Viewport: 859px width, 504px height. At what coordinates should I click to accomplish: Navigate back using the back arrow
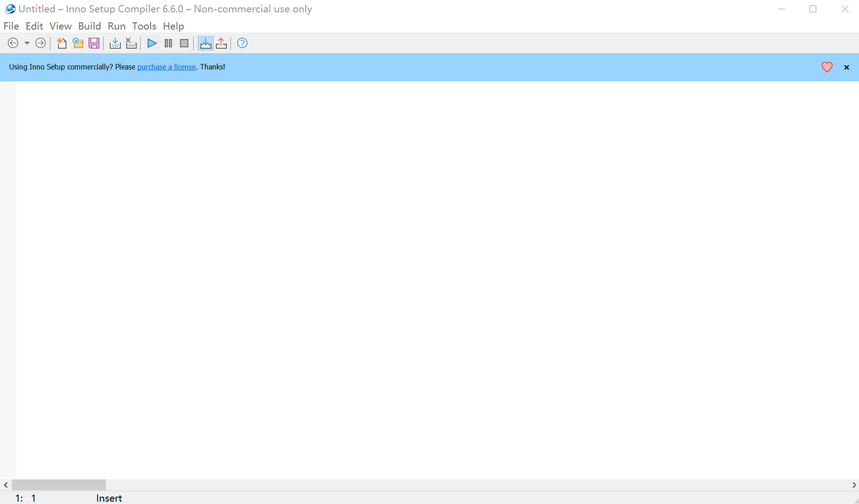point(12,43)
